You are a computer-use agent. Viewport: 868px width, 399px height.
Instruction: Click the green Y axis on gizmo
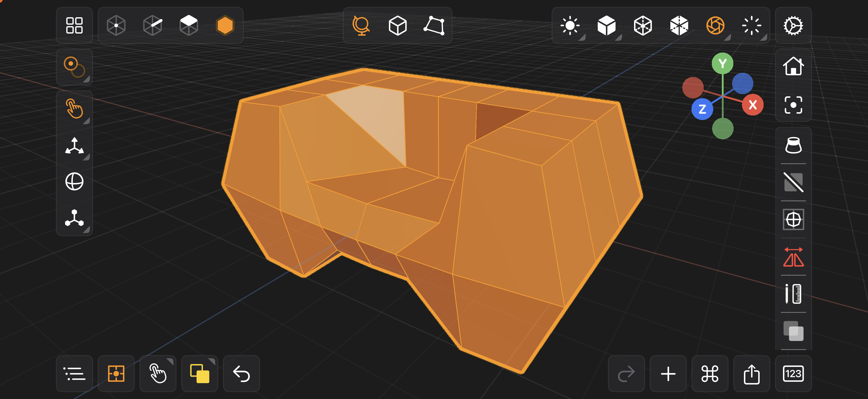tap(722, 63)
